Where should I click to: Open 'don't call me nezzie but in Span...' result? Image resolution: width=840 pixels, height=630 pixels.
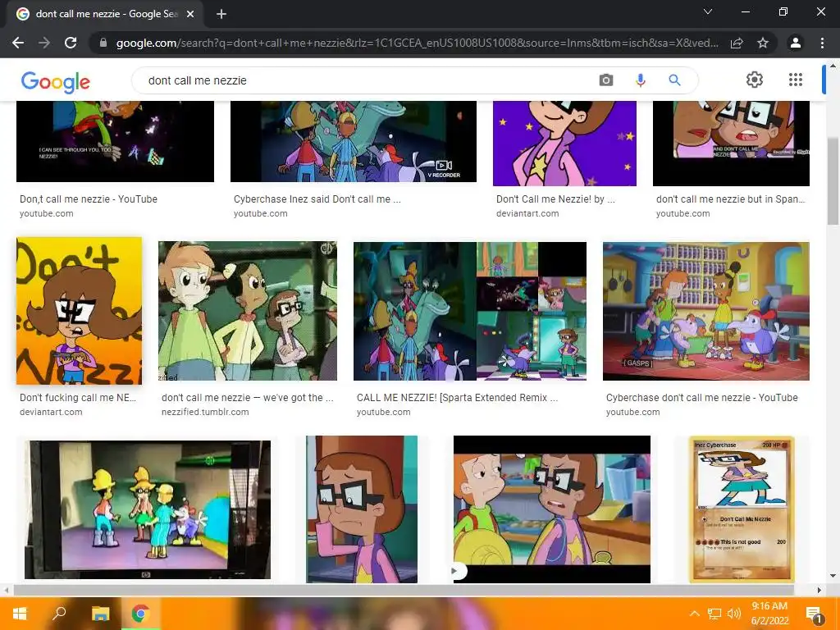(731, 199)
